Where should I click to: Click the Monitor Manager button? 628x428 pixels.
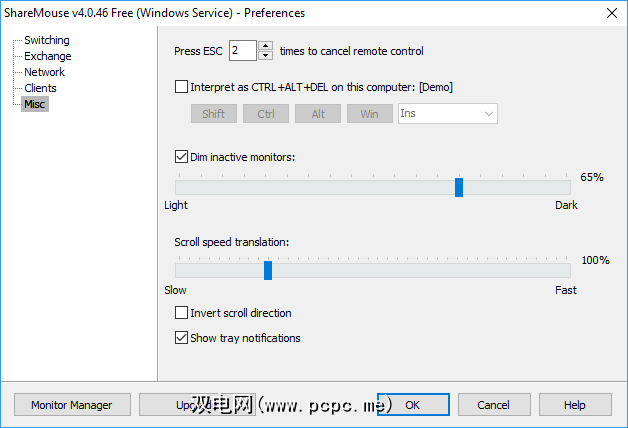(x=71, y=405)
